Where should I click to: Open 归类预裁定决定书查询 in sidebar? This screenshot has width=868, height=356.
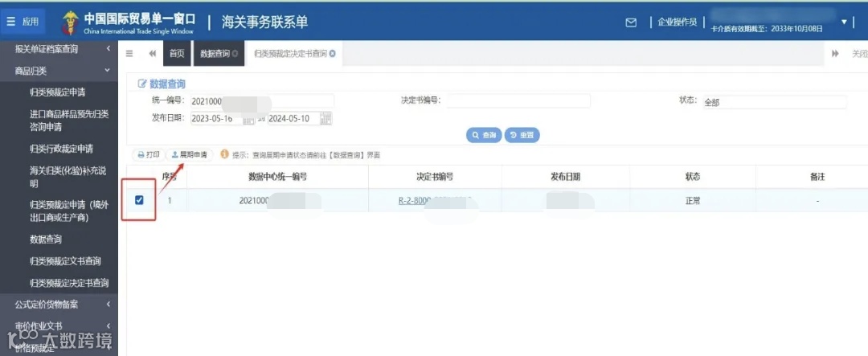pyautogui.click(x=69, y=283)
